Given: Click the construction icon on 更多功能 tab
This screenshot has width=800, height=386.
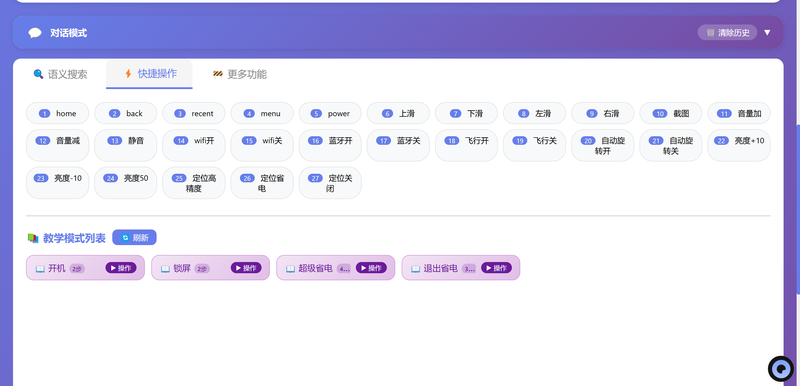Looking at the screenshot, I should click(218, 74).
